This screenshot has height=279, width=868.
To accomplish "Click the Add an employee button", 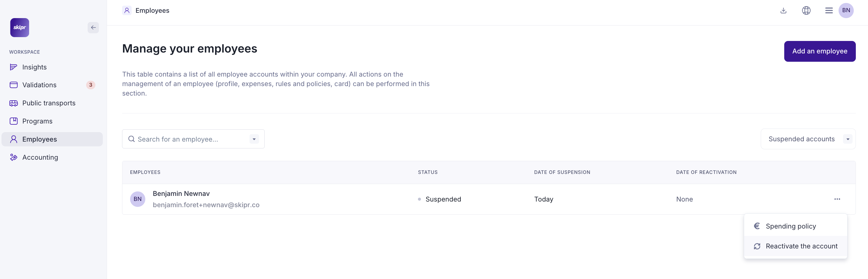I will [820, 51].
